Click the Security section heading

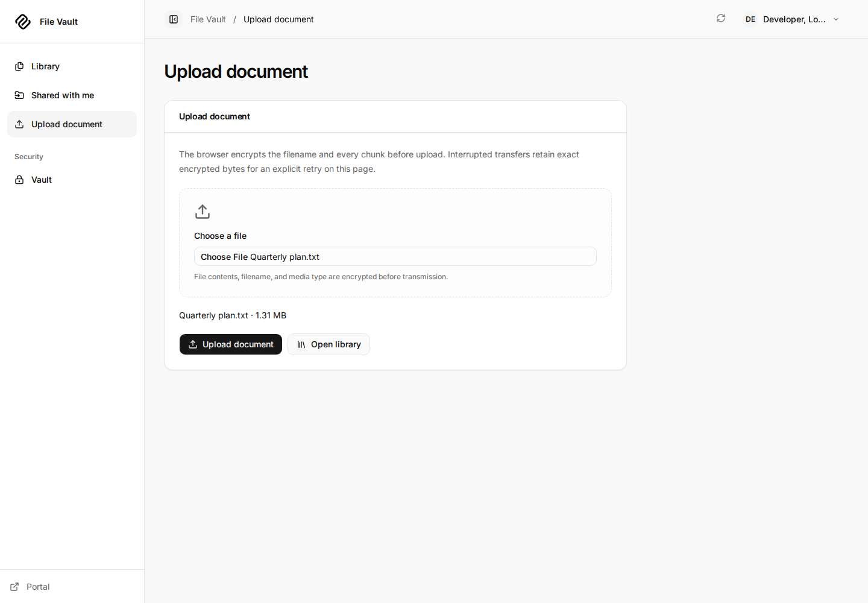29,157
